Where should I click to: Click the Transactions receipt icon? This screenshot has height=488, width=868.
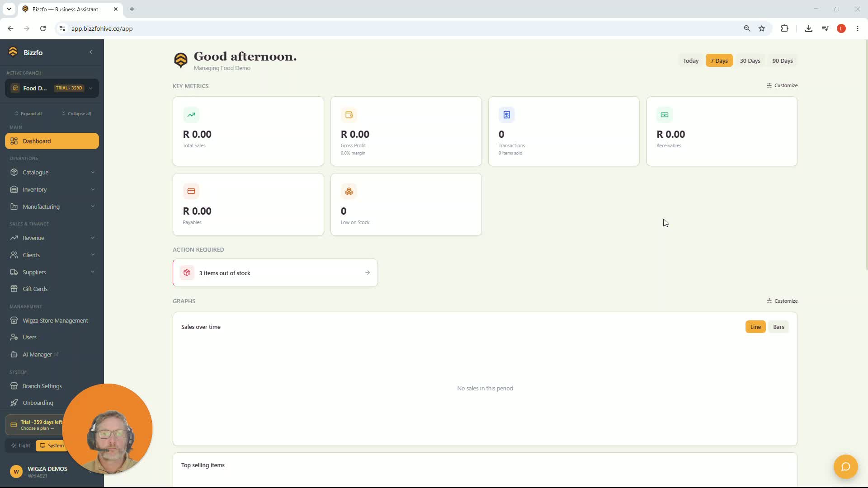click(x=507, y=115)
